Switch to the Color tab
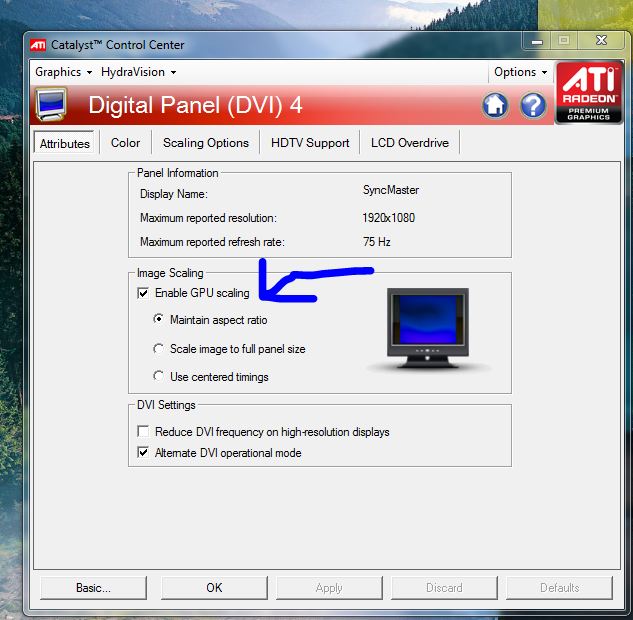 click(x=125, y=142)
